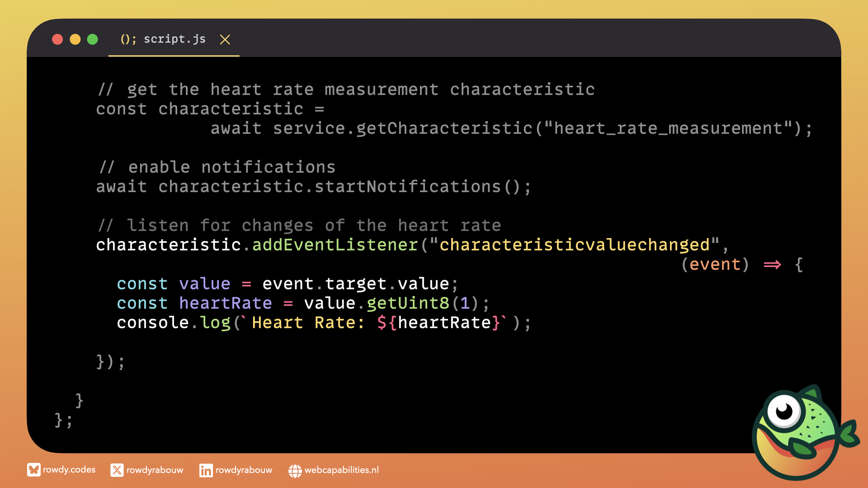Click the addEventListener method name
868x488 pixels.
coord(335,245)
